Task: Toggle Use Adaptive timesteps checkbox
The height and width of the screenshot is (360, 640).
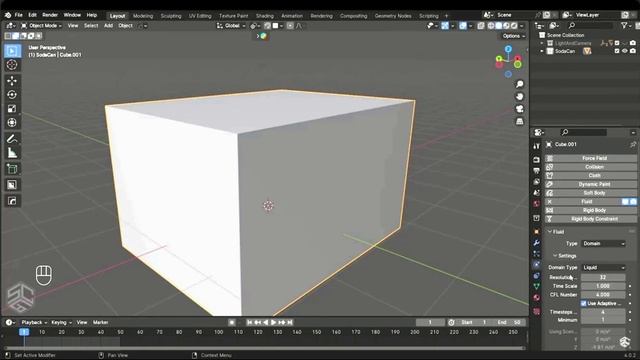Action: [584, 303]
